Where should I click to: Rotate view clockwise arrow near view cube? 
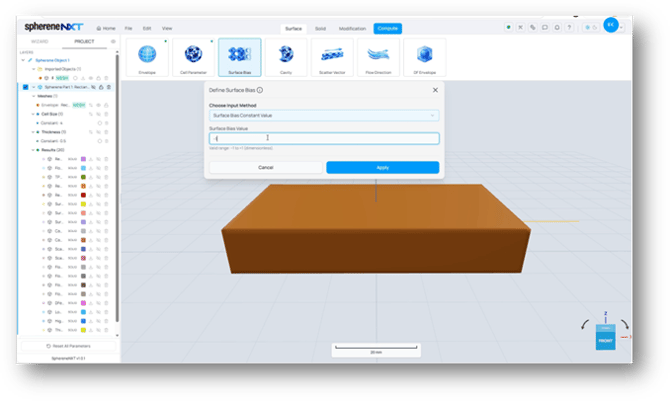click(625, 324)
